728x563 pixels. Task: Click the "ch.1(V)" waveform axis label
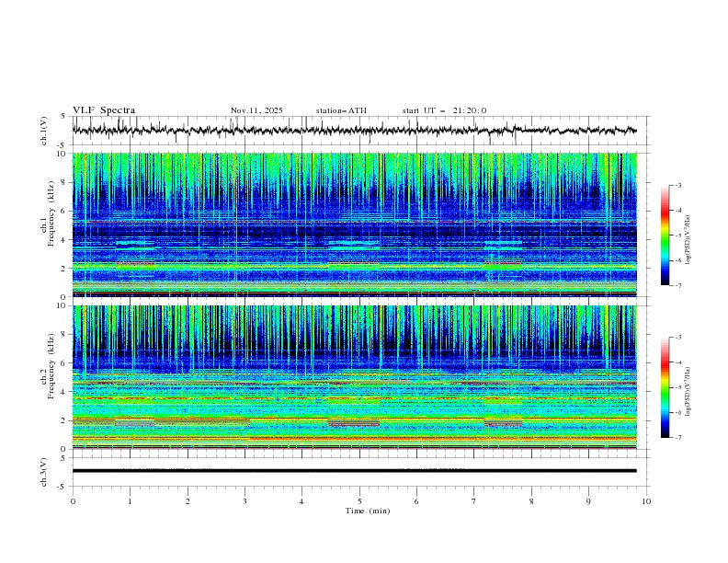pos(44,131)
